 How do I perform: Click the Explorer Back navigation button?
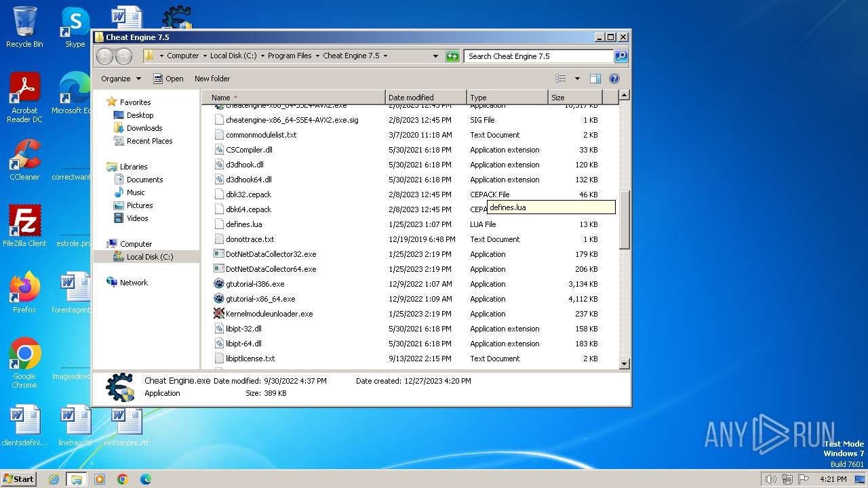click(104, 56)
